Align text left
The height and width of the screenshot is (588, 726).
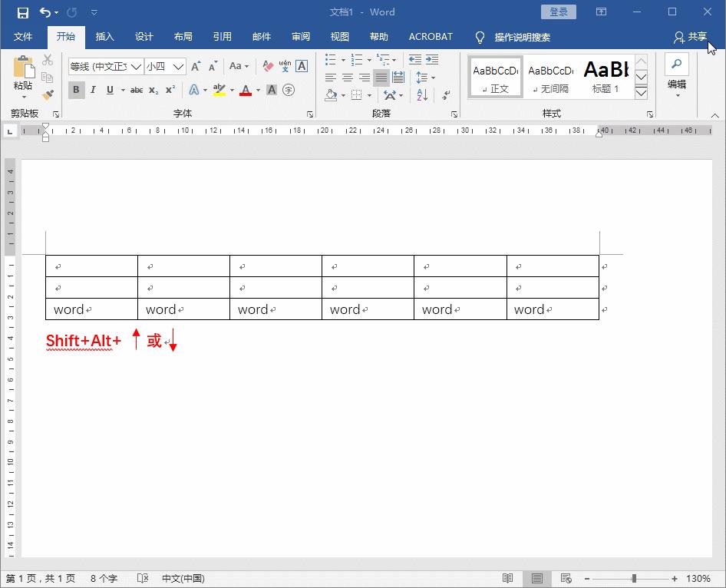tap(331, 78)
